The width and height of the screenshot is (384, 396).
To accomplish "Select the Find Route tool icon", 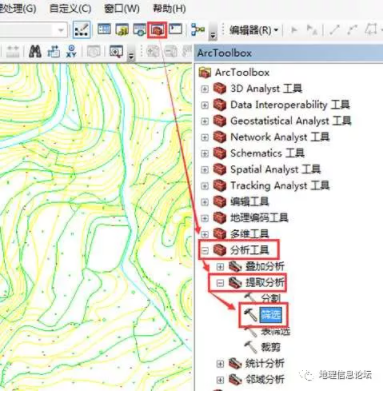I will tap(53, 52).
